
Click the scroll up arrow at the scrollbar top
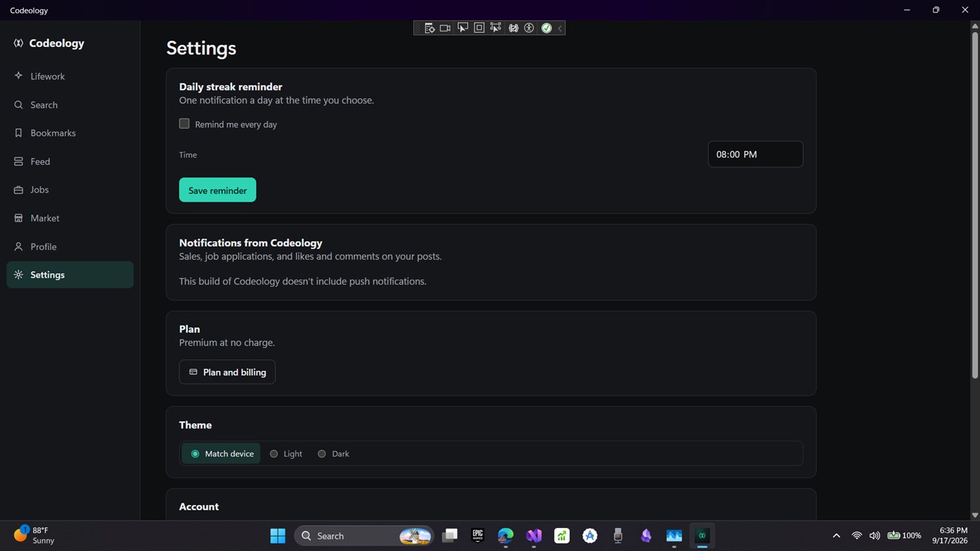pyautogui.click(x=974, y=25)
